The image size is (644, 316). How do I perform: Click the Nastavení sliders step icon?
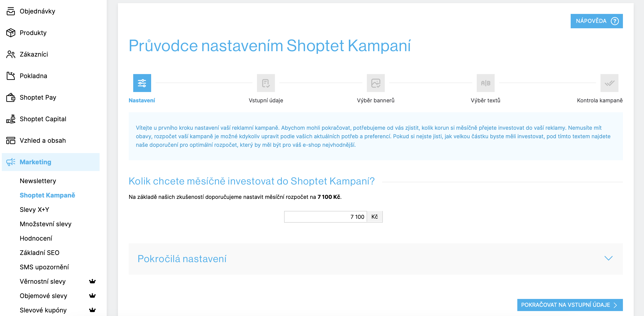142,83
